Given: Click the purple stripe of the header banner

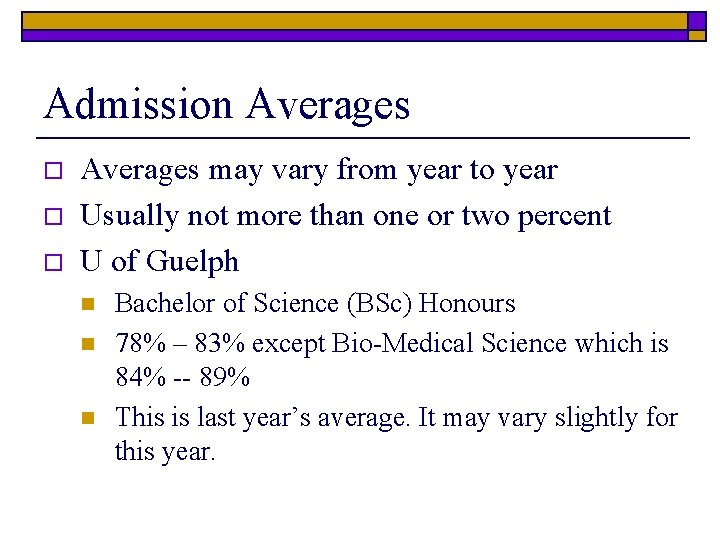Looking at the screenshot, I should tap(354, 36).
